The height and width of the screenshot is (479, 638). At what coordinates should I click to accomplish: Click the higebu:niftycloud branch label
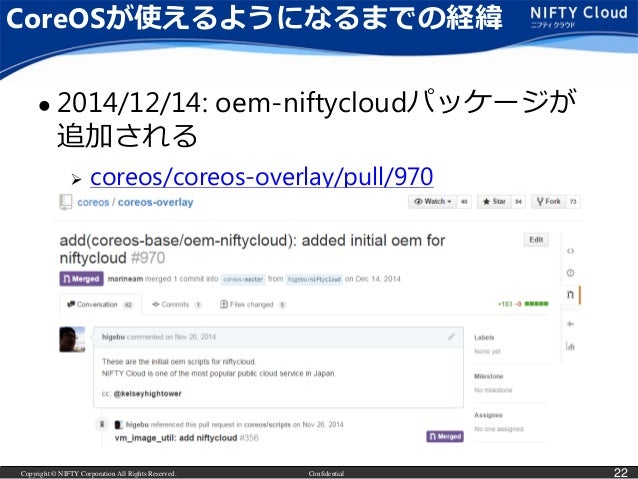click(314, 279)
